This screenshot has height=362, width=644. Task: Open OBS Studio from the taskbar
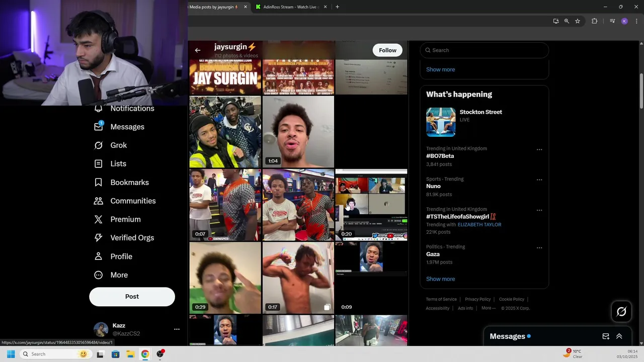pos(160,354)
